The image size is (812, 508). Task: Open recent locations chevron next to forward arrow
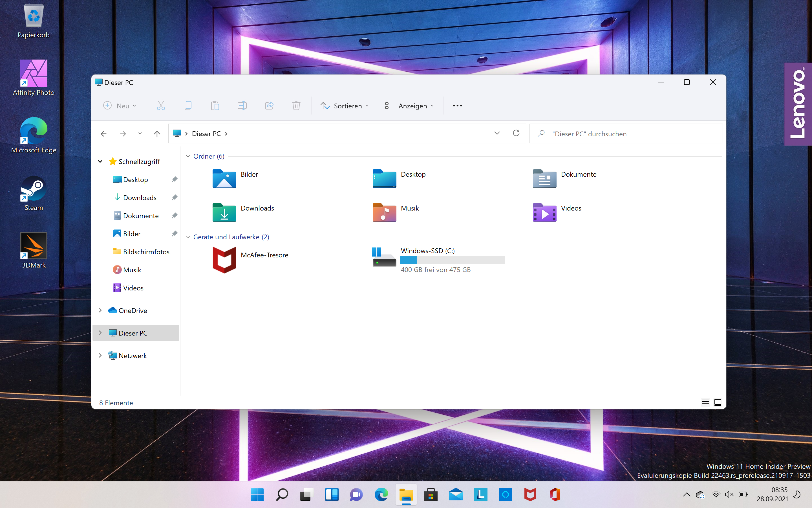pyautogui.click(x=140, y=134)
